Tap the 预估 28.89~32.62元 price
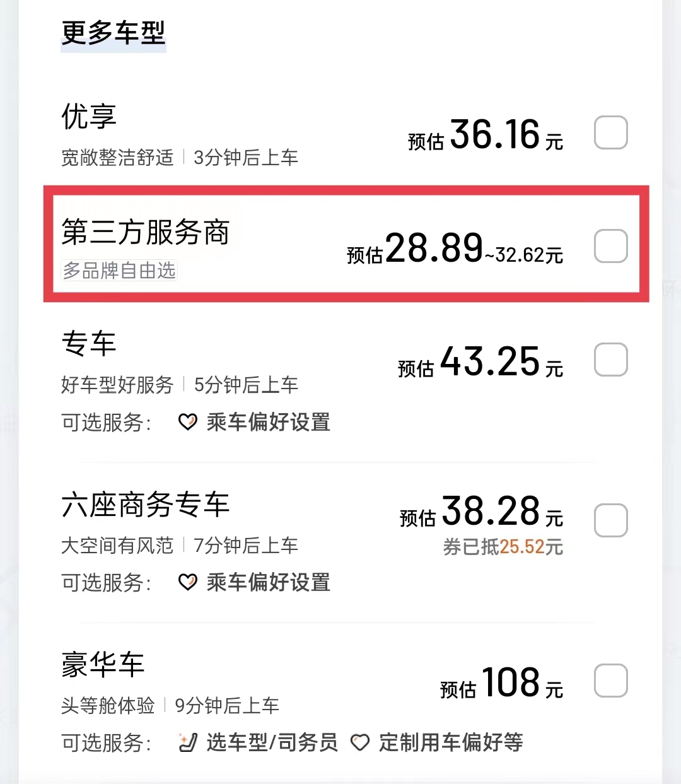 pos(455,249)
